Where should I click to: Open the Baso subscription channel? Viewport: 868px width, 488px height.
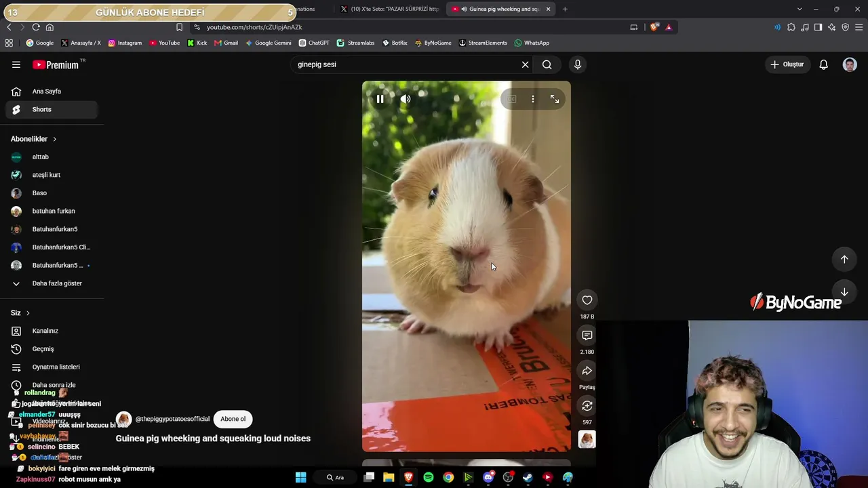coord(52,193)
